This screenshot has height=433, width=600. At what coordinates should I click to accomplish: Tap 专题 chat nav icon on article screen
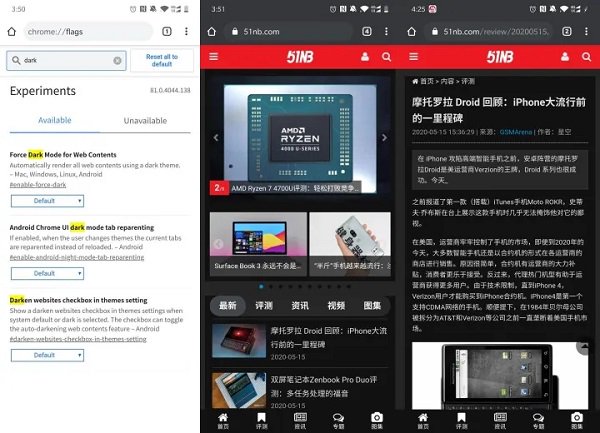click(538, 421)
